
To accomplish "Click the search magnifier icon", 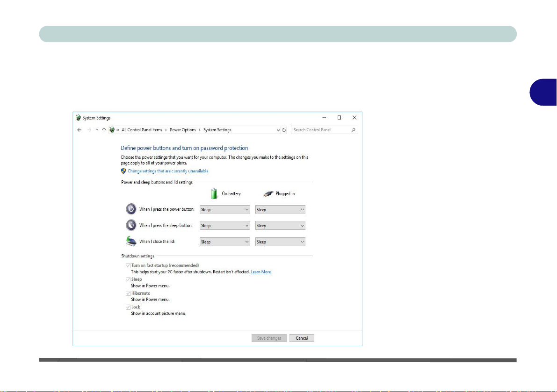I will (x=353, y=130).
